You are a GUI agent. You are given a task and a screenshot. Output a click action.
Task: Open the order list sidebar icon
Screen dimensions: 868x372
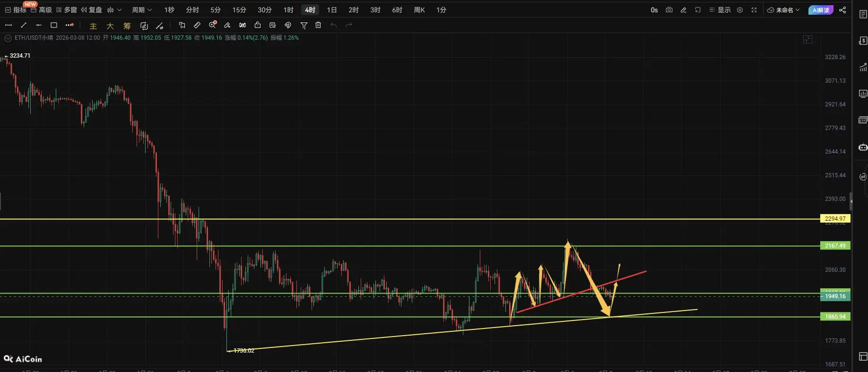point(863,14)
